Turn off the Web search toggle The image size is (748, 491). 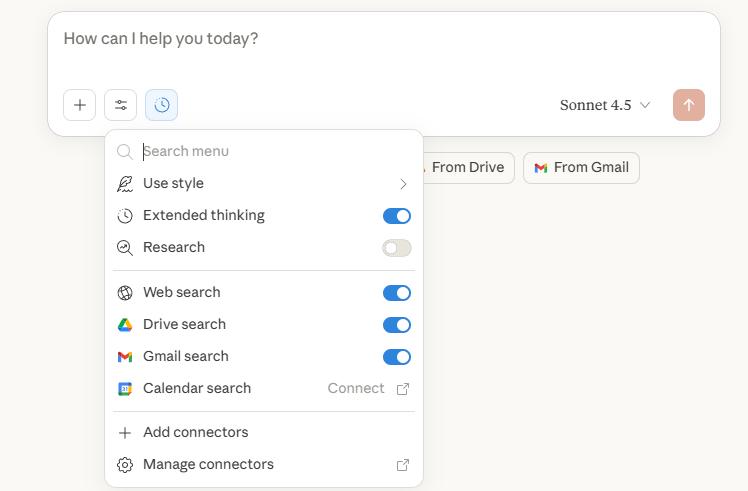(x=397, y=293)
